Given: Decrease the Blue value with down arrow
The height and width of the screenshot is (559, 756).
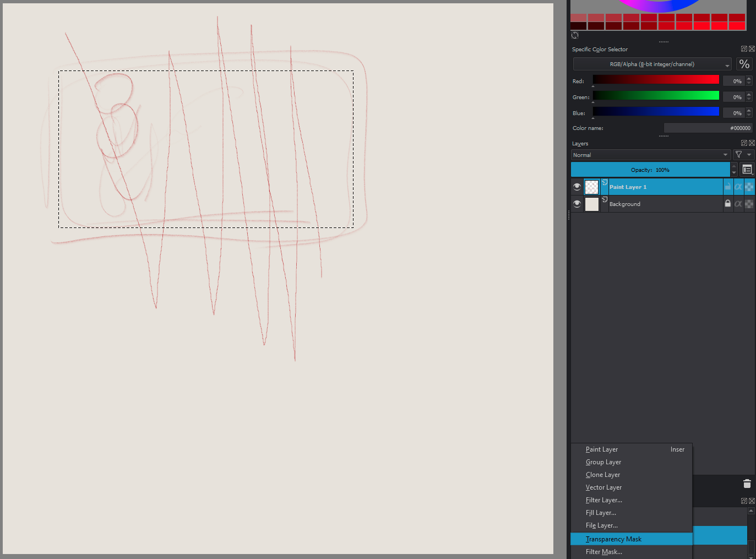Looking at the screenshot, I should pyautogui.click(x=749, y=115).
